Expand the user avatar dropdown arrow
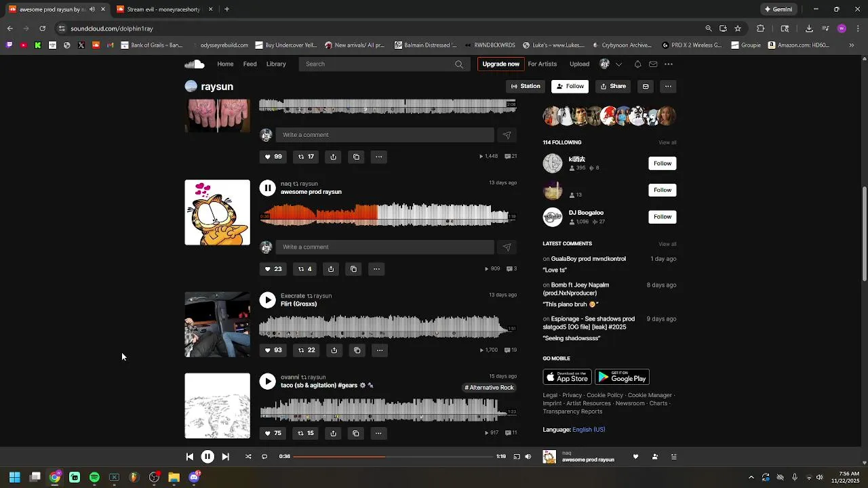 618,64
